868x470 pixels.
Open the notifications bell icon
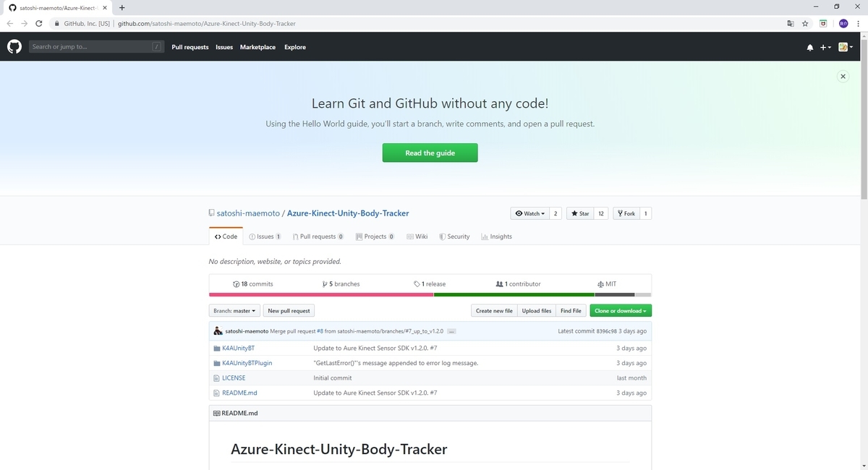(809, 48)
